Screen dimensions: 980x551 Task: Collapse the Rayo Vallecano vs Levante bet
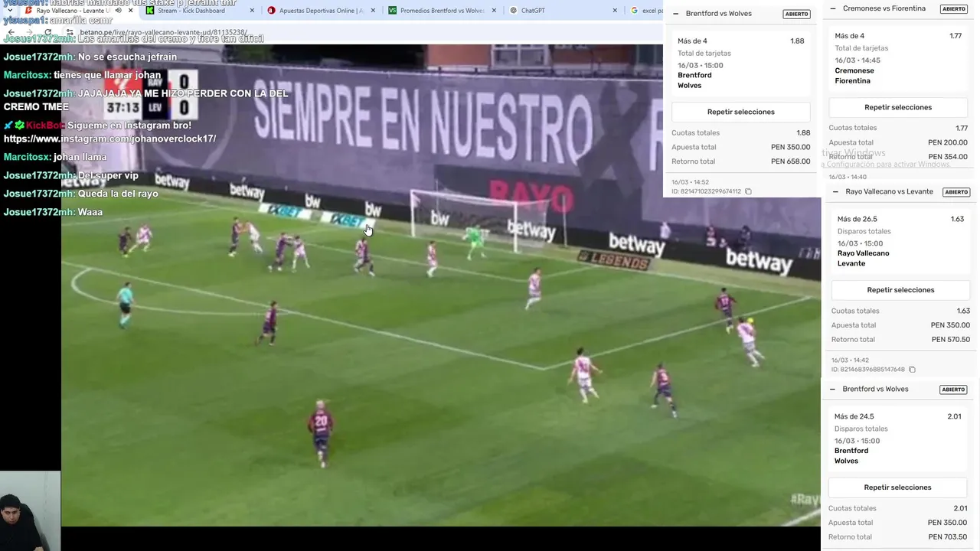click(835, 192)
